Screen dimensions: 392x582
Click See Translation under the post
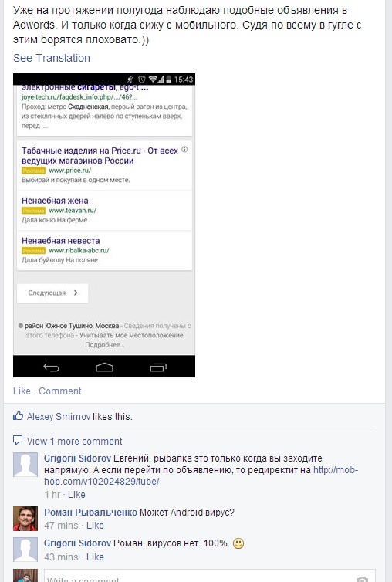point(52,58)
